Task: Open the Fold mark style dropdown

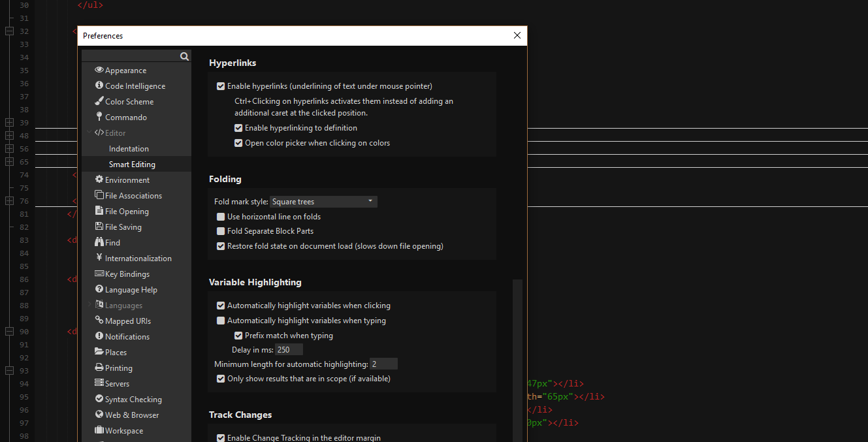Action: point(323,201)
